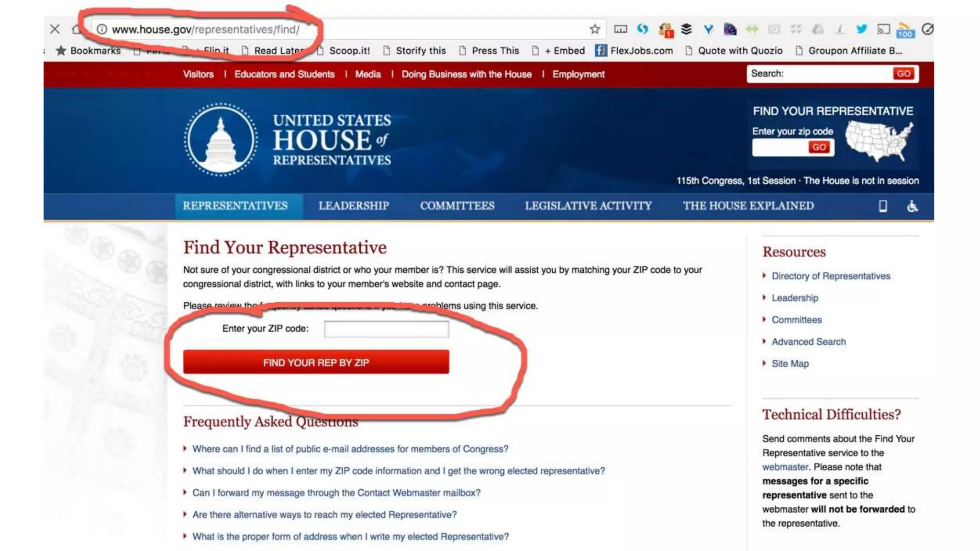Select the Committees navigation tab
Image resolution: width=980 pixels, height=551 pixels.
point(457,206)
